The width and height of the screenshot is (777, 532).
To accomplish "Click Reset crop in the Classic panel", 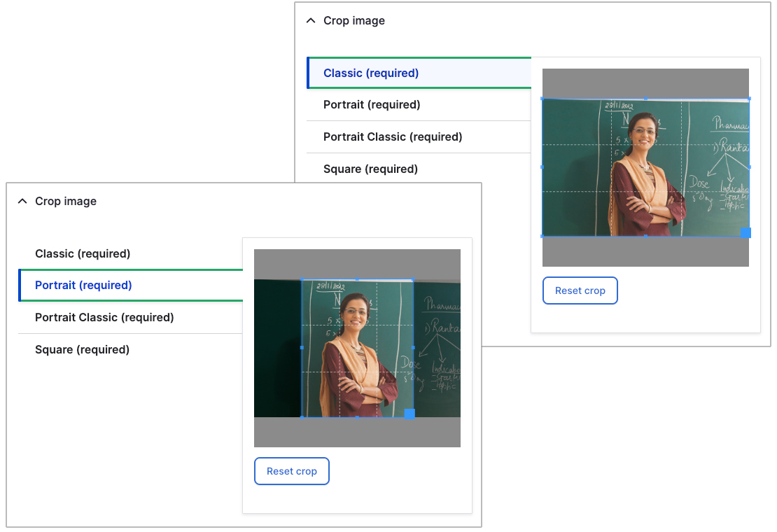I will pyautogui.click(x=580, y=290).
